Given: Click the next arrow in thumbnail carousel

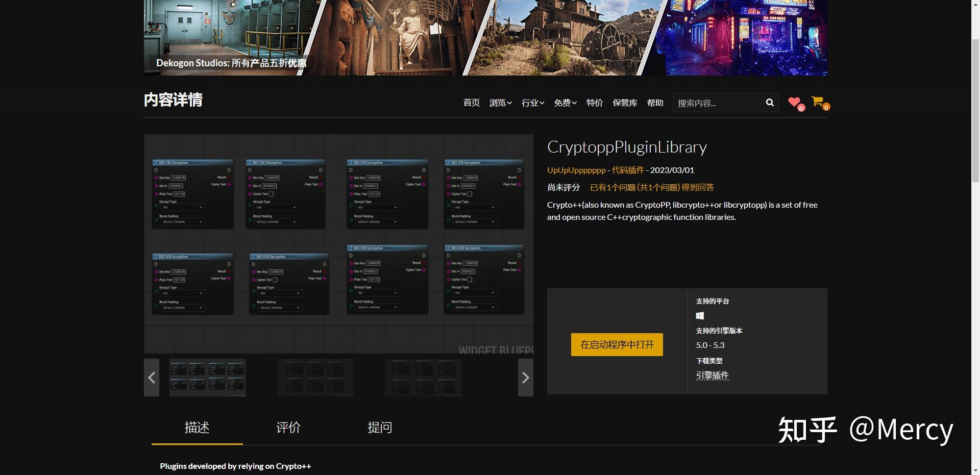Looking at the screenshot, I should pyautogui.click(x=525, y=378).
